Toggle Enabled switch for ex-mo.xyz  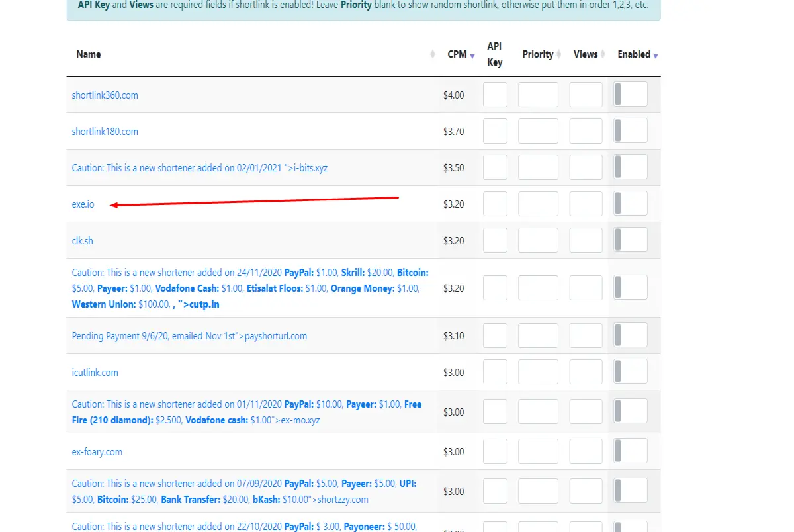click(631, 412)
